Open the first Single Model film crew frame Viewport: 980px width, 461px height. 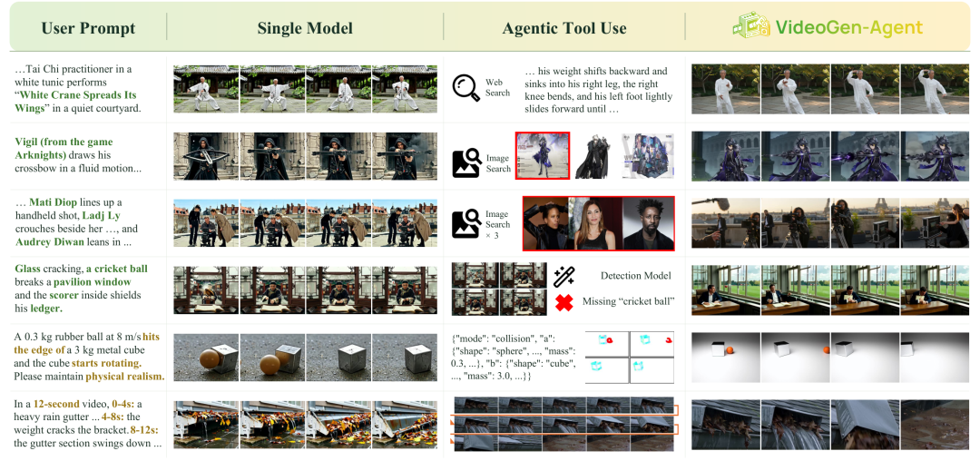[206, 223]
